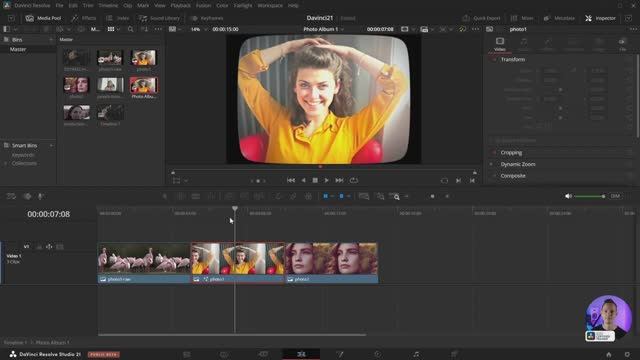Select the Master bin

click(18, 49)
